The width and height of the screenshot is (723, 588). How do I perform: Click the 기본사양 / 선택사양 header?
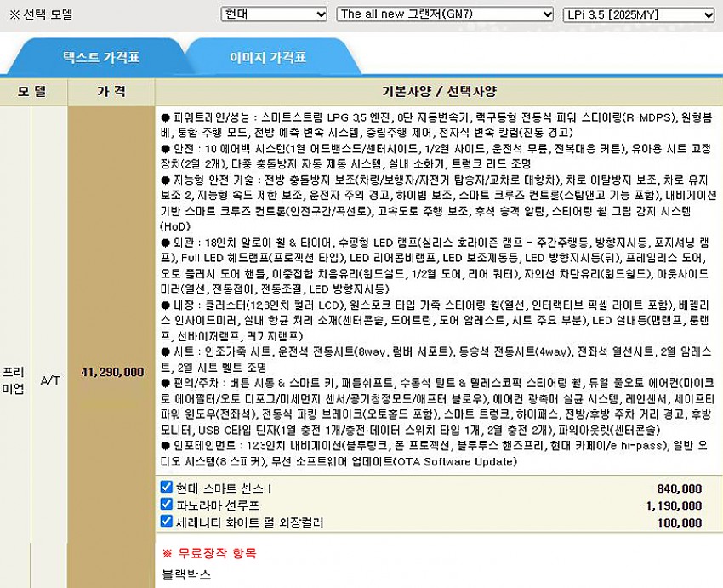click(x=439, y=91)
